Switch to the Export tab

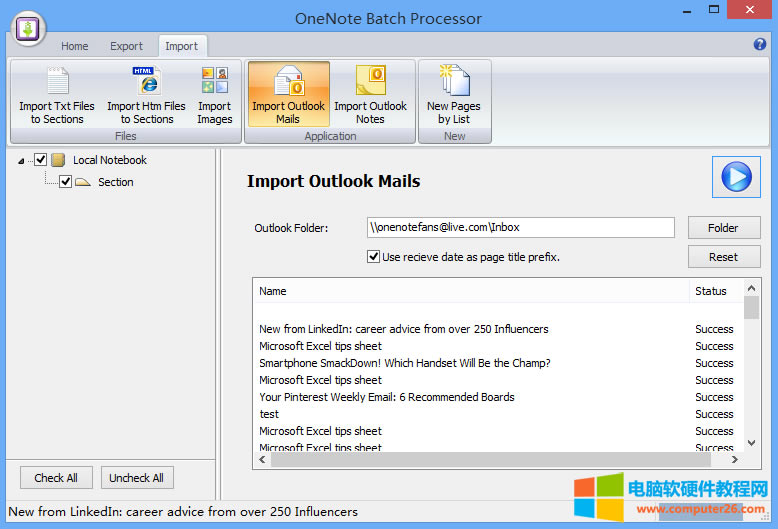(126, 46)
